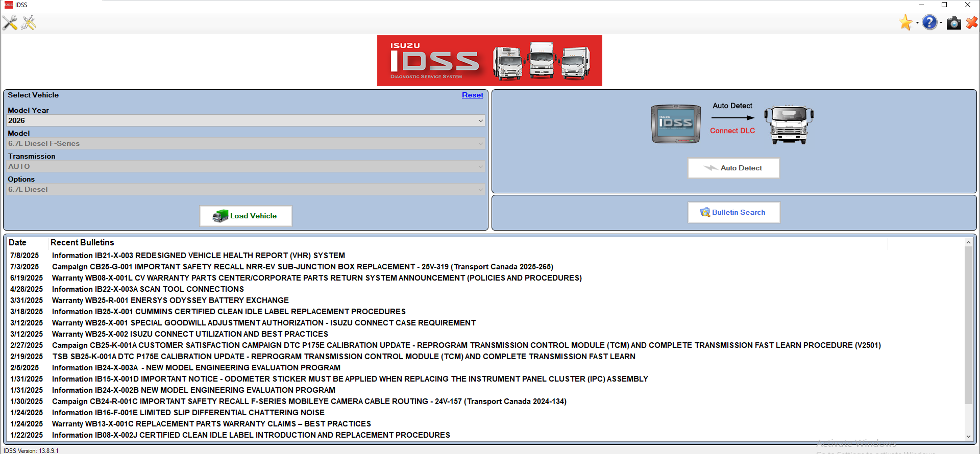Screen dimensions: 980x454
Task: Open the Model Year dropdown showing 2026
Action: [246, 120]
